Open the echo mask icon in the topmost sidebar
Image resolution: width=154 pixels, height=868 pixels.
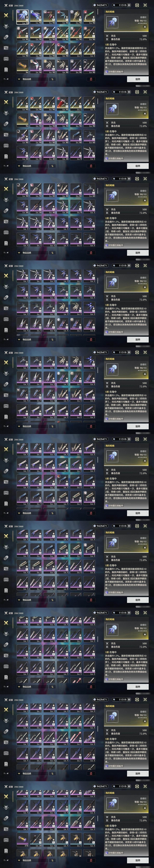click(6, 26)
